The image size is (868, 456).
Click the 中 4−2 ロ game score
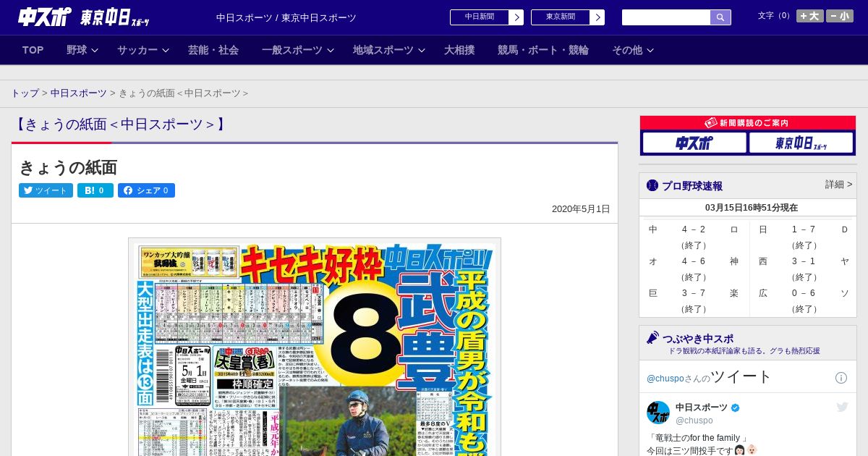click(x=694, y=237)
